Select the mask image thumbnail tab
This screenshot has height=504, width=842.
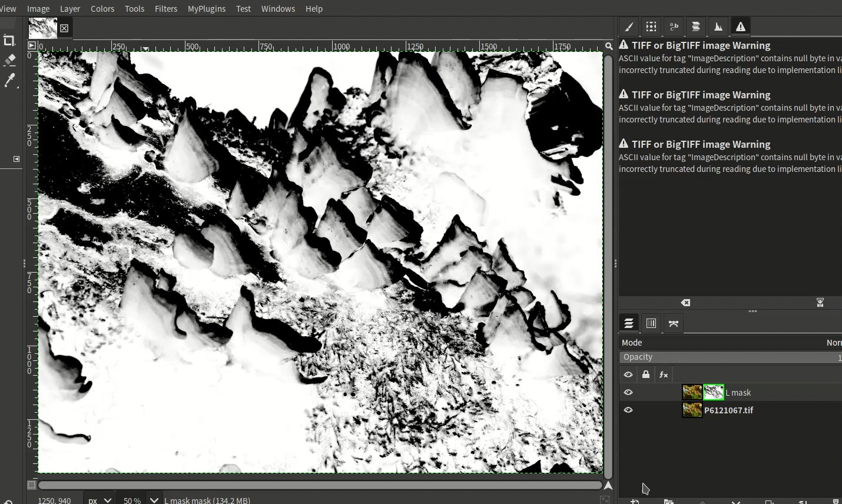pos(43,28)
